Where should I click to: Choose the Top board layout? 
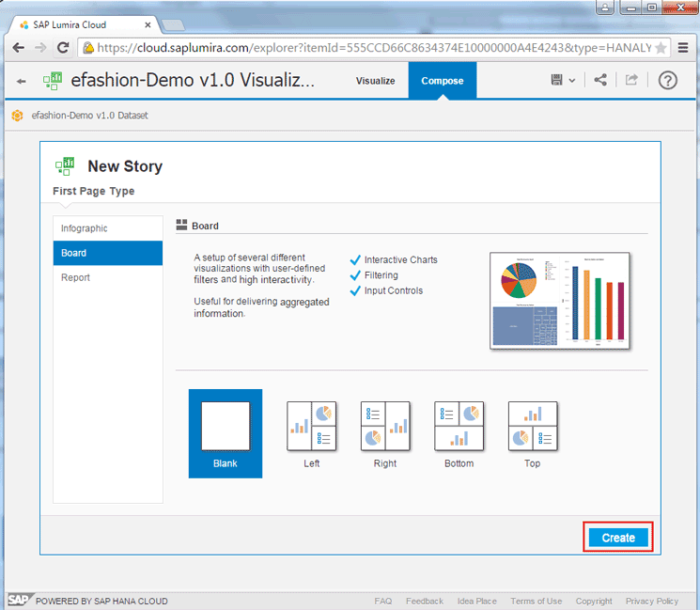[533, 433]
